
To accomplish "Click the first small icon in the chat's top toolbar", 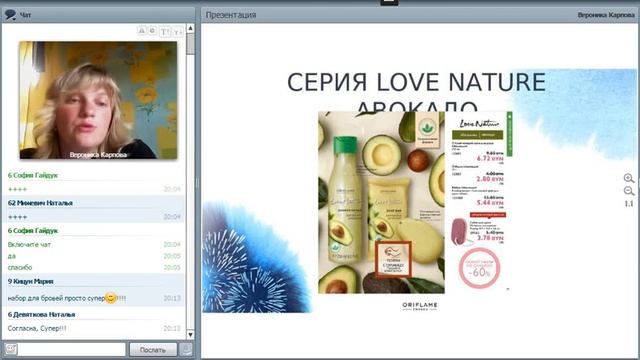I will tap(141, 31).
